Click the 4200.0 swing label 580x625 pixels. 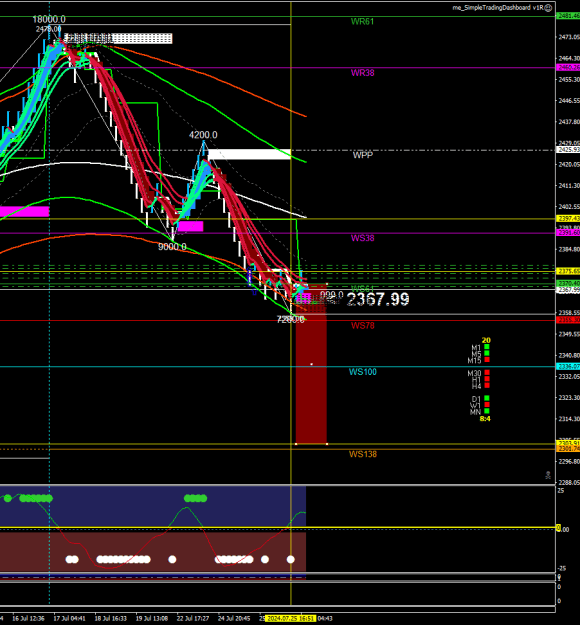pos(203,135)
